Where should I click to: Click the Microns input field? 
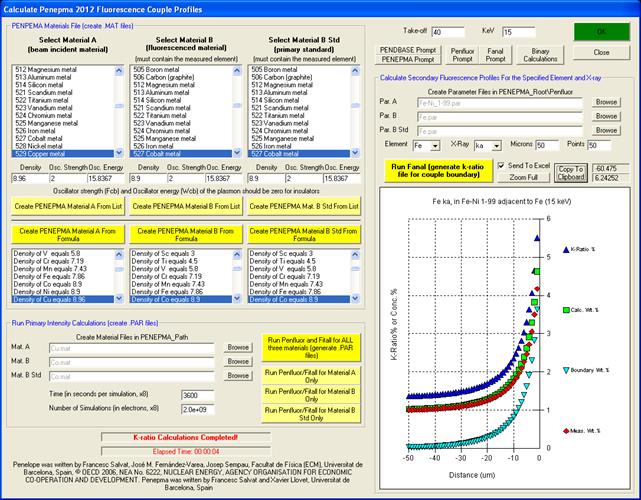[547, 145]
